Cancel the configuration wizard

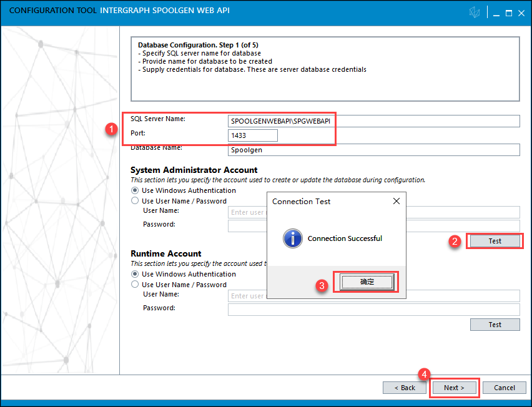click(x=504, y=388)
